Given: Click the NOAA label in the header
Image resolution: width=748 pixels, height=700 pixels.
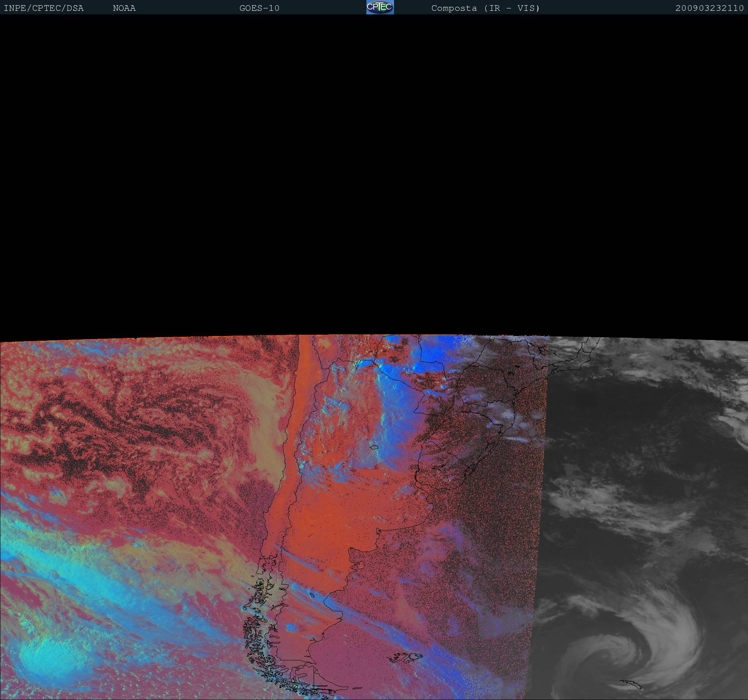Looking at the screenshot, I should (124, 8).
